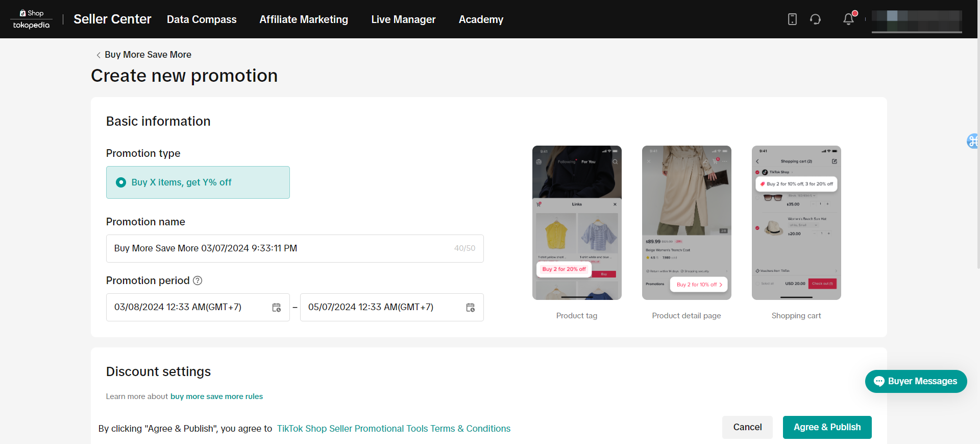The image size is (980, 444).
Task: Open the Buyer Messages chat button
Action: [916, 381]
